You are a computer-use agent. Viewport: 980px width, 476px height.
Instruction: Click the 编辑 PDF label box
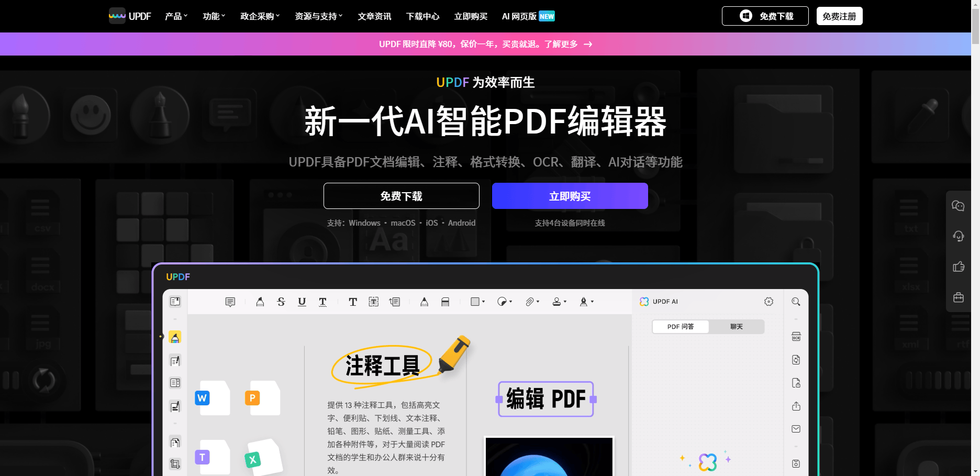pyautogui.click(x=546, y=399)
